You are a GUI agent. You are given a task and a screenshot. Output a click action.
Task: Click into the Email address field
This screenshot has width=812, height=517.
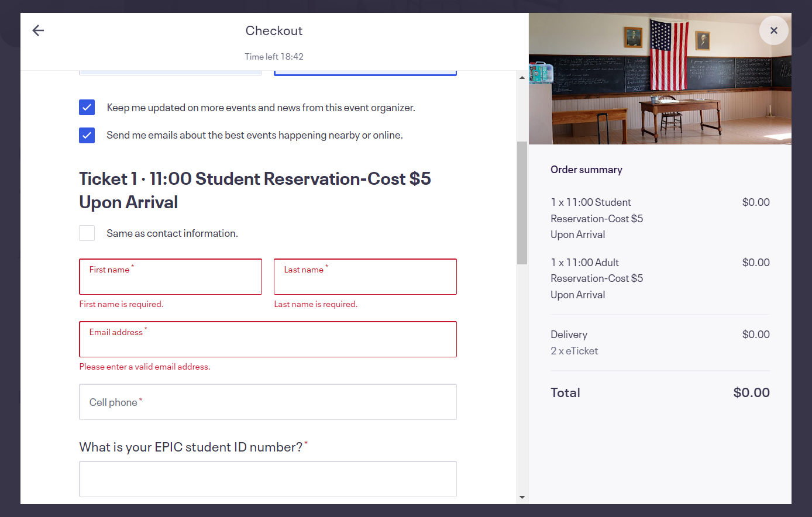[268, 339]
